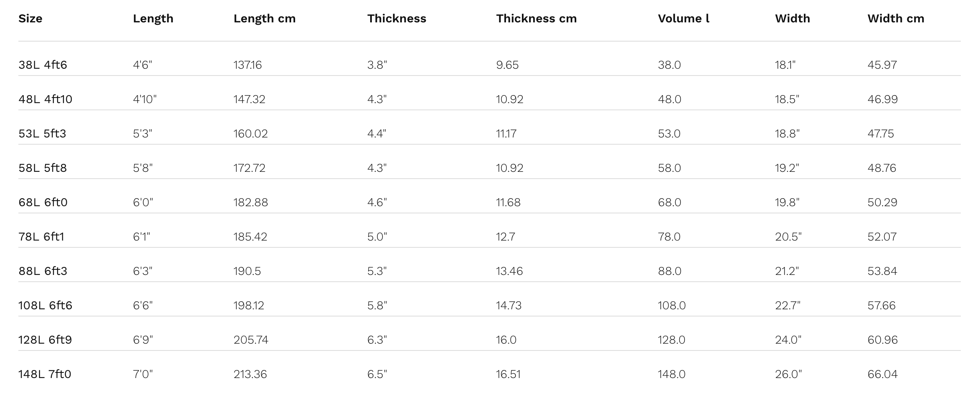Select the 88L 6ft3 size row label
Viewport: 980px width, 398px height.
click(43, 271)
